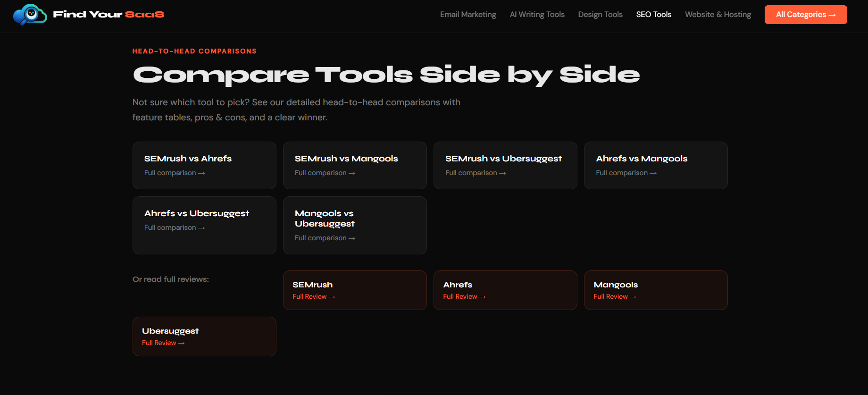The height and width of the screenshot is (395, 868).
Task: Open SEMrush vs Ahrefs comparison card
Action: 204,166
